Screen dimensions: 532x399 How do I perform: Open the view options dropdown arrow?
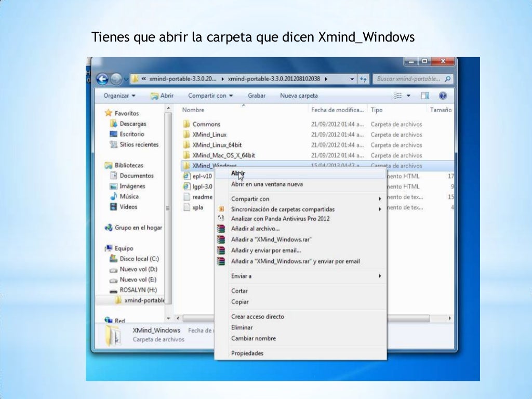coord(408,96)
